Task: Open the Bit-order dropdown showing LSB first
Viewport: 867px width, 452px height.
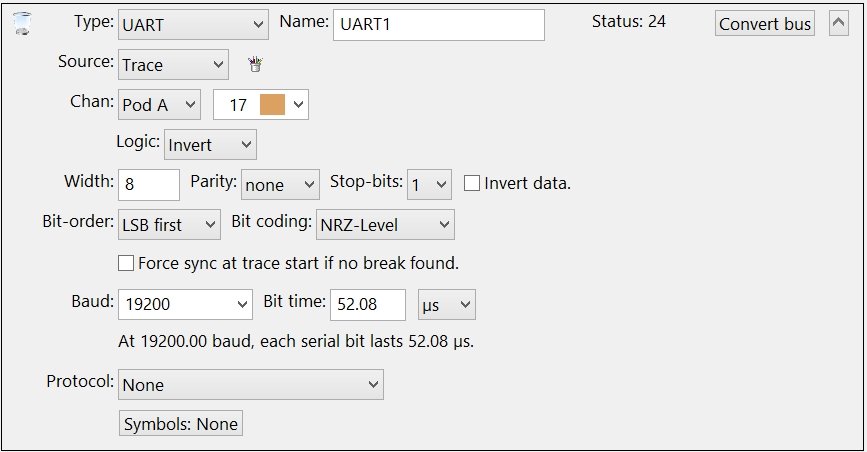Action: point(169,225)
